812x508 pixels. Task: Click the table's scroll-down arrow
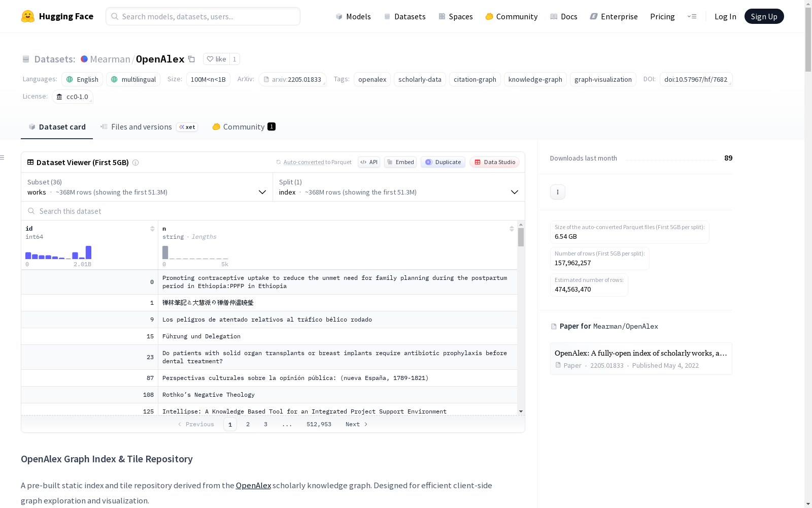pos(521,411)
